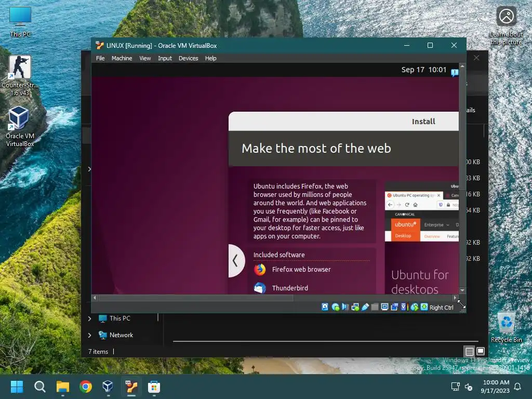Click the VM horizontal scrollbar left arrow
This screenshot has height=399, width=532.
(x=95, y=298)
